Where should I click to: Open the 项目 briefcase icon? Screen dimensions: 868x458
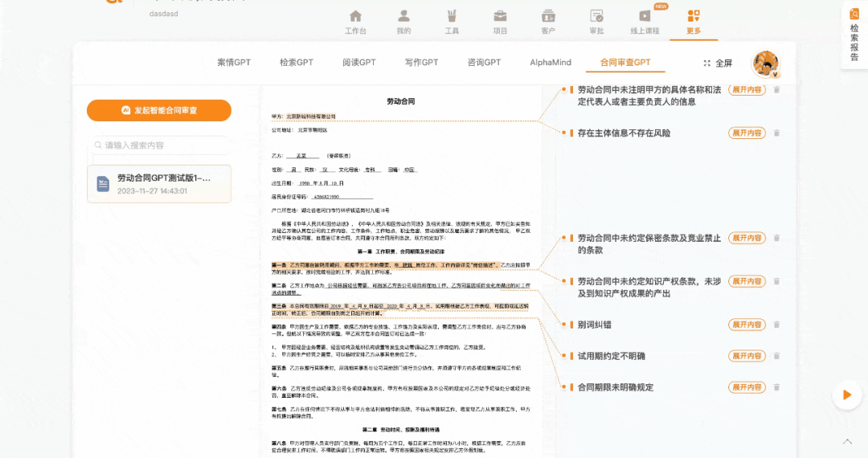500,17
